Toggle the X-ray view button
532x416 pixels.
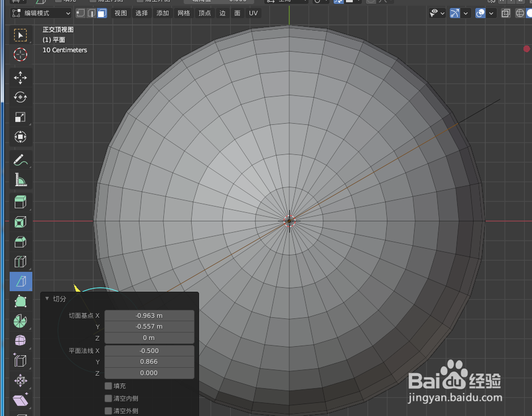click(x=505, y=13)
